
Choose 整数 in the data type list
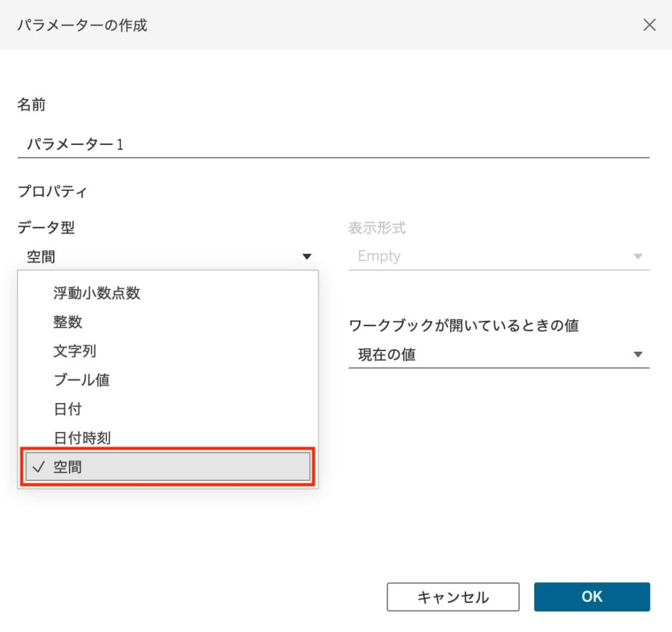(x=68, y=322)
